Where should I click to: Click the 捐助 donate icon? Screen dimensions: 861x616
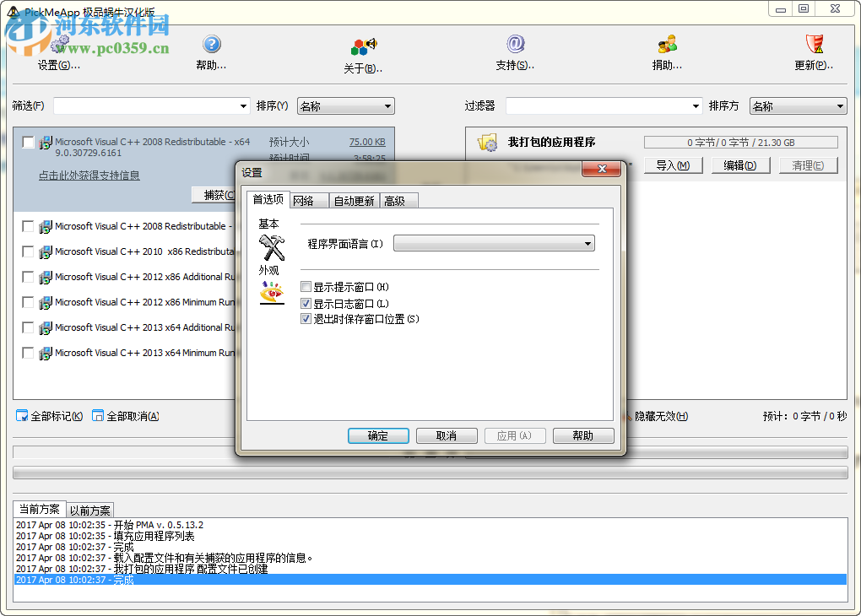coord(666,45)
